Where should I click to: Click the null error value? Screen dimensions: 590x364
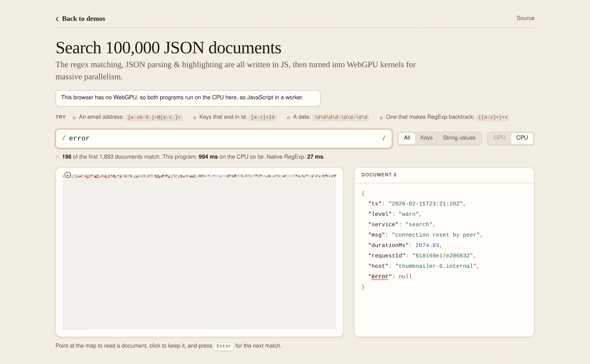coord(405,277)
